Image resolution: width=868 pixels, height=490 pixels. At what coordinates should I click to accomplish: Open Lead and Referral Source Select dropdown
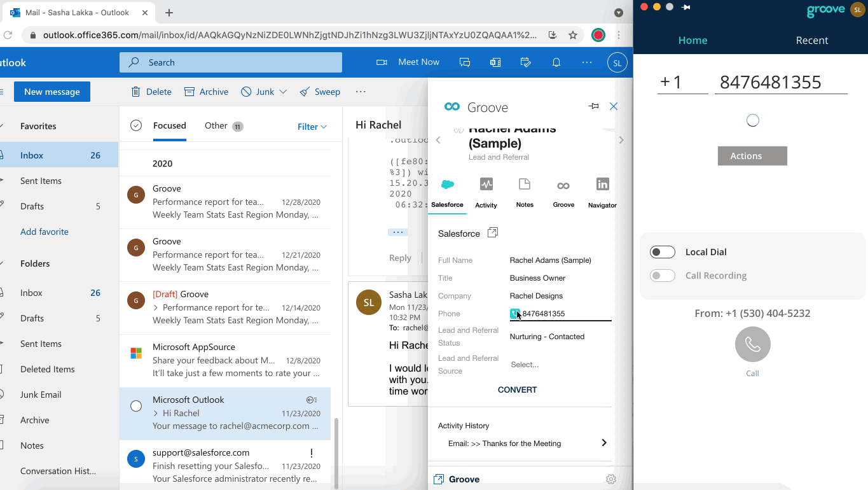coord(560,365)
